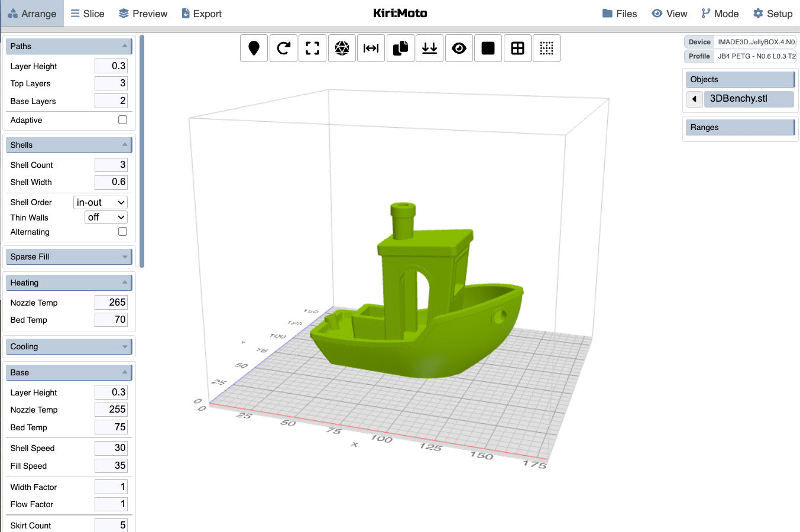Enable the Adaptive checkbox
This screenshot has height=532, width=800.
pos(122,120)
